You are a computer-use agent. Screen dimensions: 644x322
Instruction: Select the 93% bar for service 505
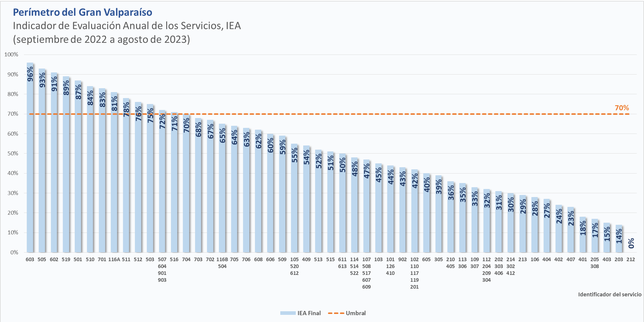pos(42,160)
